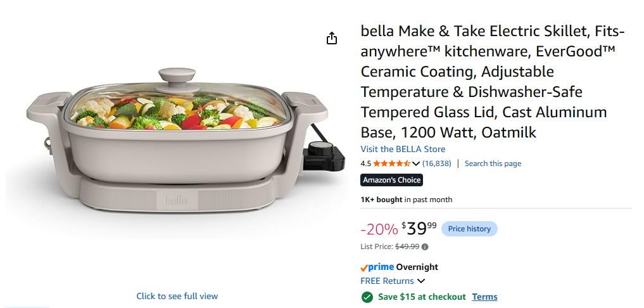Screen dimensions: 644x308
Task: Click the share icon above the product image
Action: pyautogui.click(x=331, y=38)
